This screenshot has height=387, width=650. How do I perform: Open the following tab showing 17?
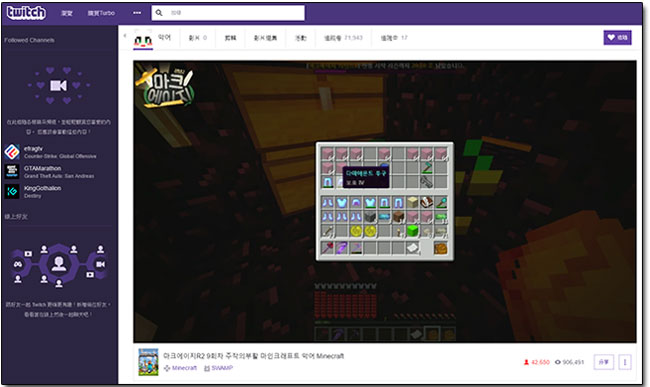[394, 38]
